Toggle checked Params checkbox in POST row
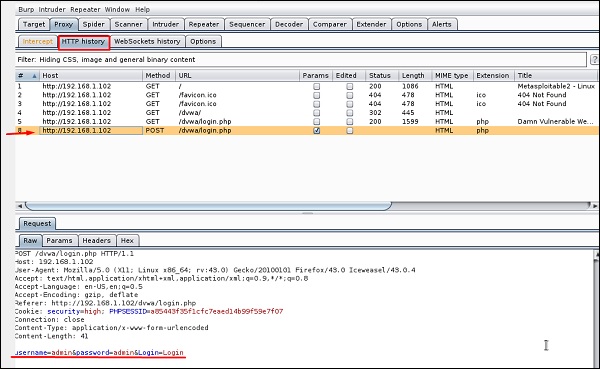The image size is (600, 369). (x=316, y=131)
